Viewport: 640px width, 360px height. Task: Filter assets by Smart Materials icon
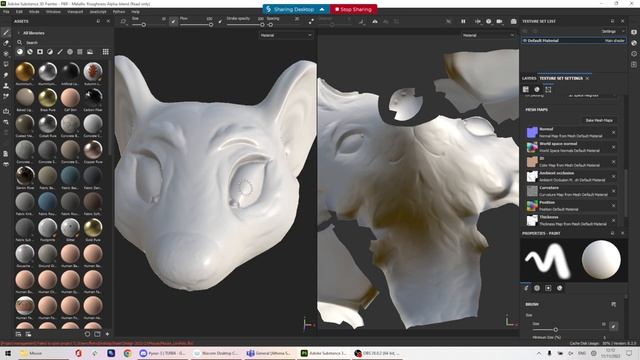(x=30, y=52)
